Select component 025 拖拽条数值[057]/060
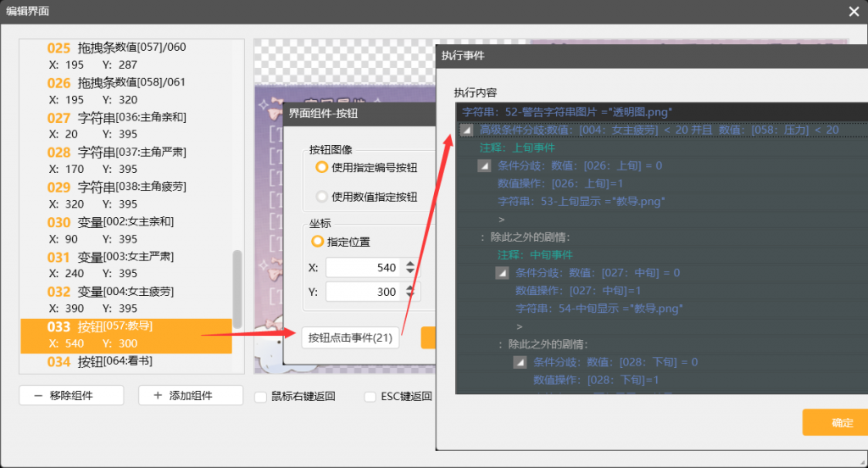Viewport: 868px width, 468px height. (x=126, y=56)
